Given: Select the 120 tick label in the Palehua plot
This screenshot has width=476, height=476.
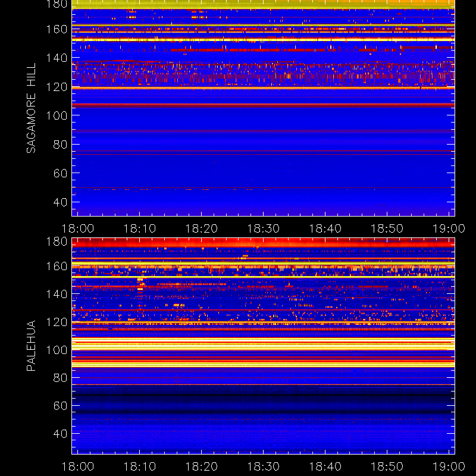Looking at the screenshot, I should [57, 322].
